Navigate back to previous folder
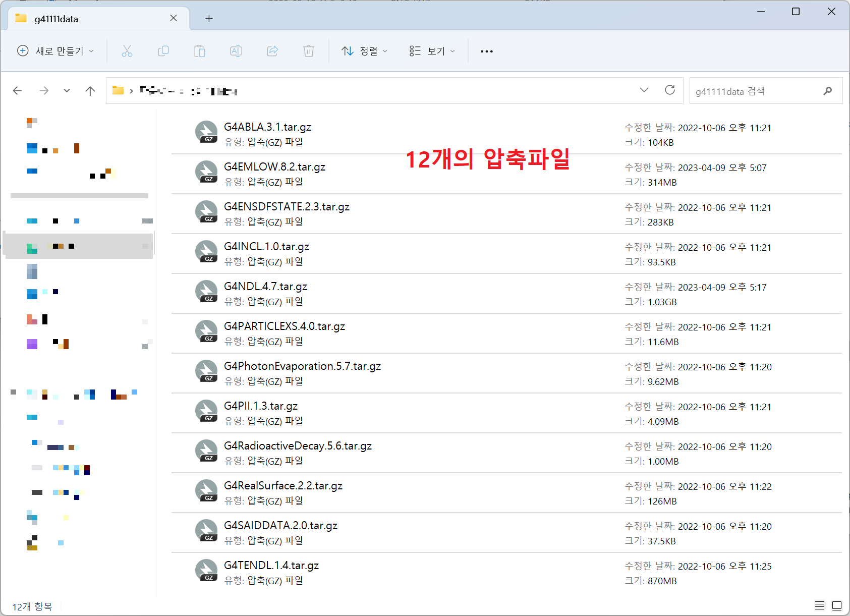 click(18, 91)
